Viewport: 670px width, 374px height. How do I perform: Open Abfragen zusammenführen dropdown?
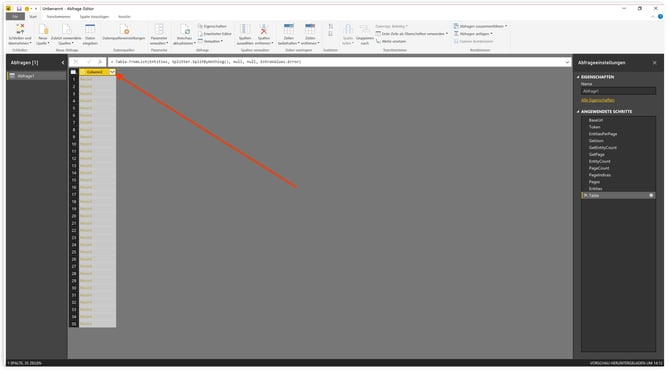[480, 26]
